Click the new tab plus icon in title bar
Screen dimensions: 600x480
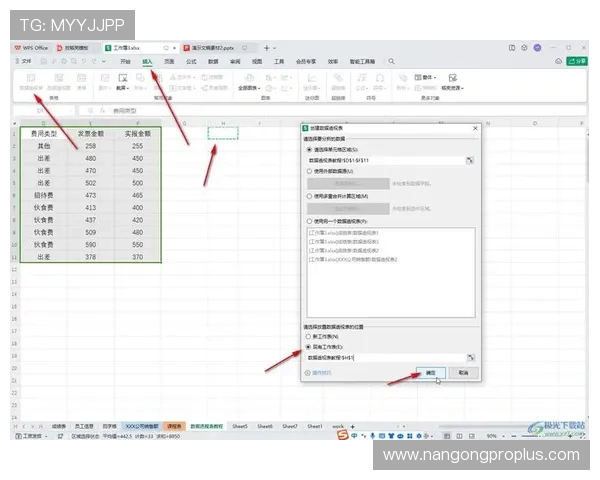point(267,48)
